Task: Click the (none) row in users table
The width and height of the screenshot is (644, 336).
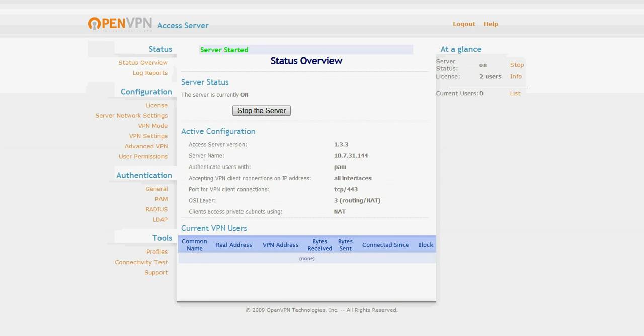Action: [307, 258]
